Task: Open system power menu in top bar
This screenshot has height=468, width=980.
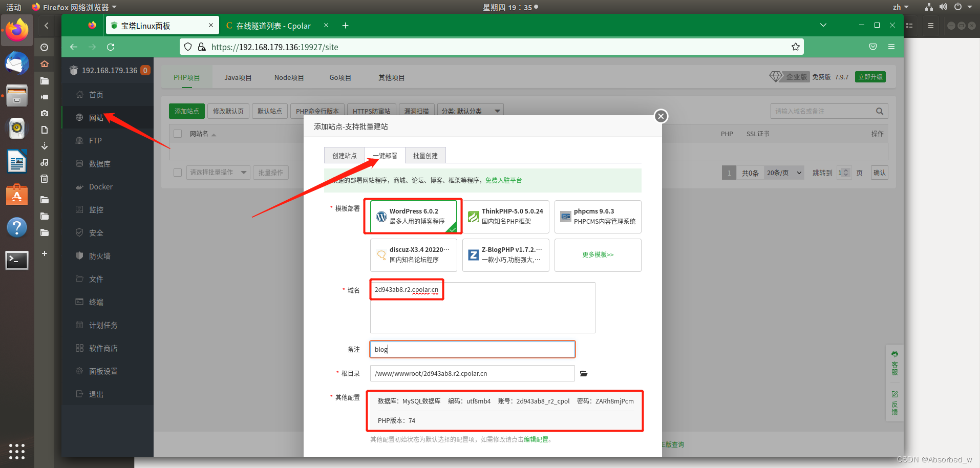Action: click(958, 7)
